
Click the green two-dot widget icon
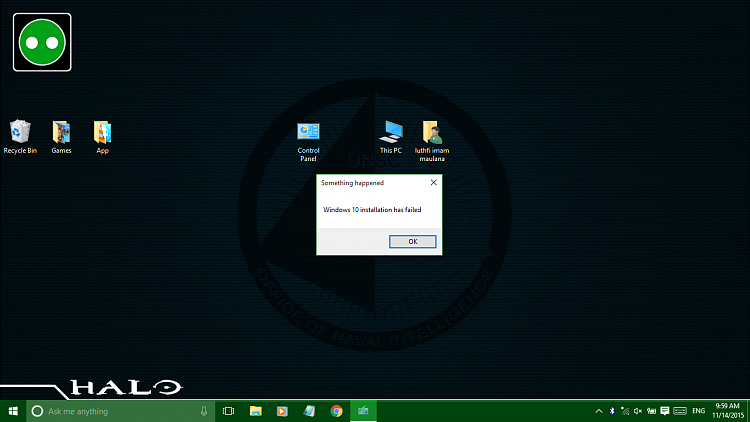(x=42, y=42)
